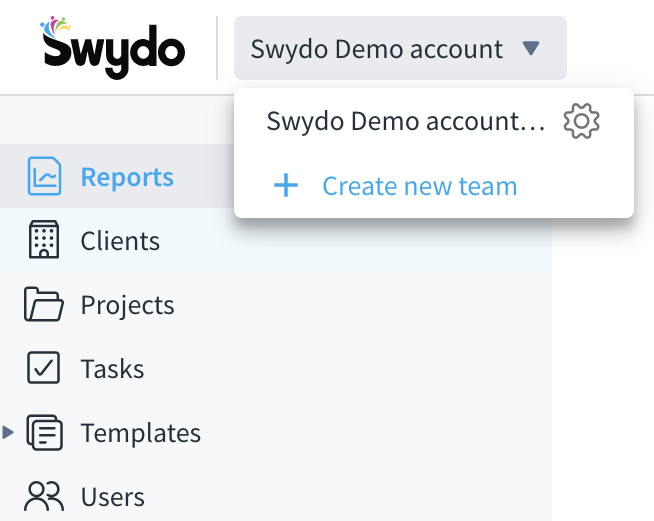Expand the Templates submenu triangle
654x521 pixels.
(x=8, y=433)
